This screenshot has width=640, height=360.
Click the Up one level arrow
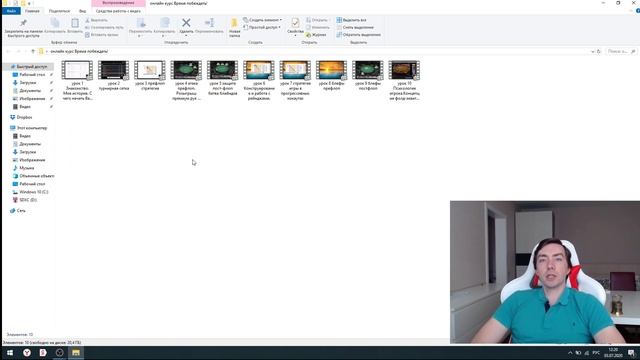click(x=33, y=51)
